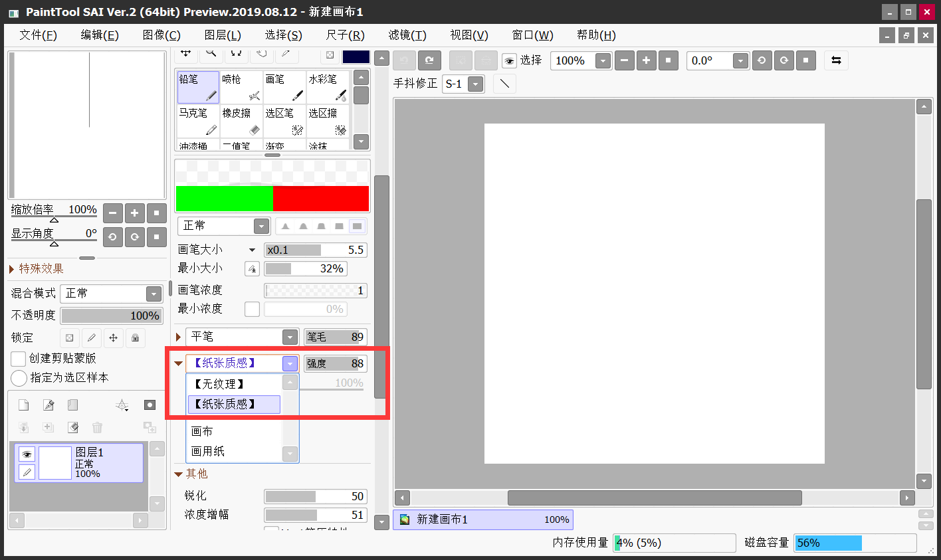Select the 画笔 brush tool

tap(284, 88)
